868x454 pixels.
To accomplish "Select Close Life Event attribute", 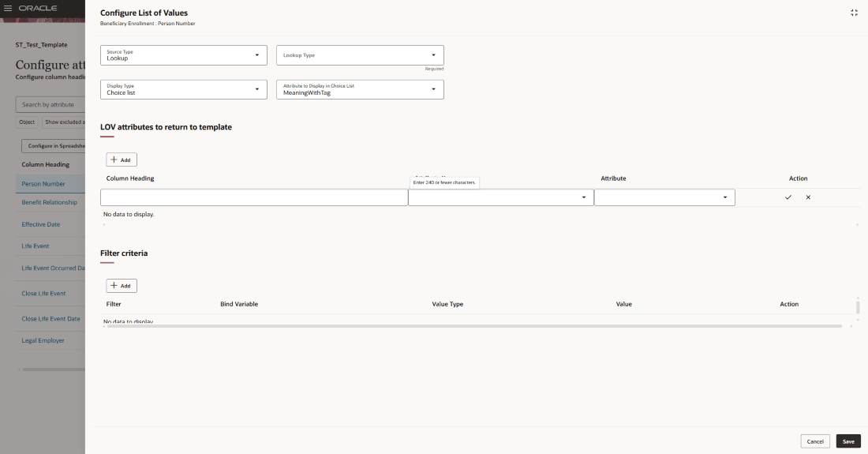I will click(43, 294).
